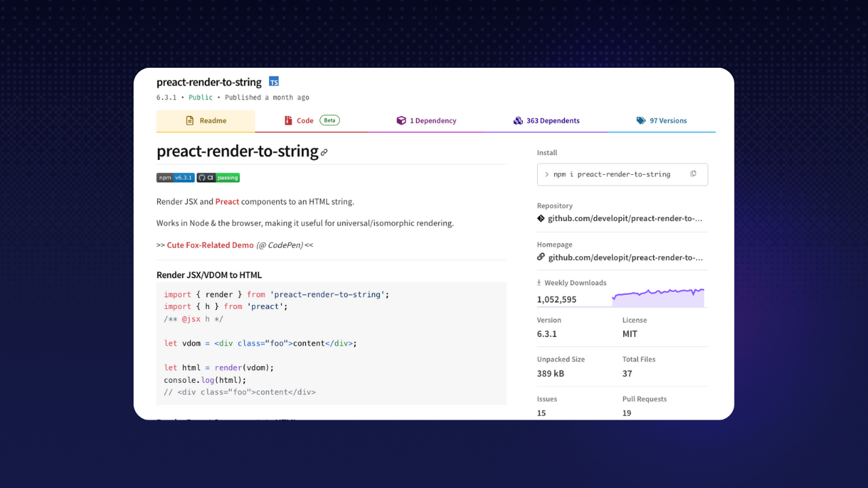Image resolution: width=868 pixels, height=488 pixels.
Task: Copy the npm install command
Action: point(693,174)
